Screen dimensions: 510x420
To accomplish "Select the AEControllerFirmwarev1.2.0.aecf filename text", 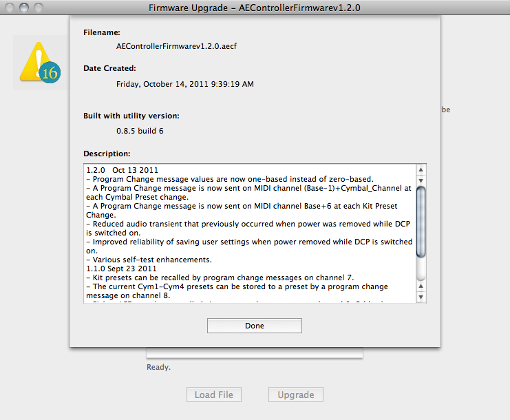I will tap(181, 46).
